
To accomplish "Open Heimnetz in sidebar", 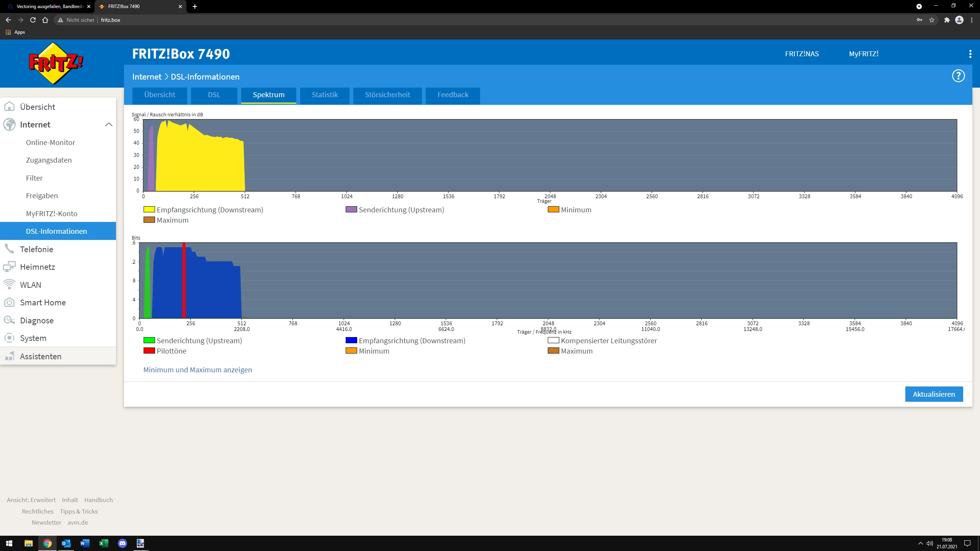I will (x=37, y=267).
